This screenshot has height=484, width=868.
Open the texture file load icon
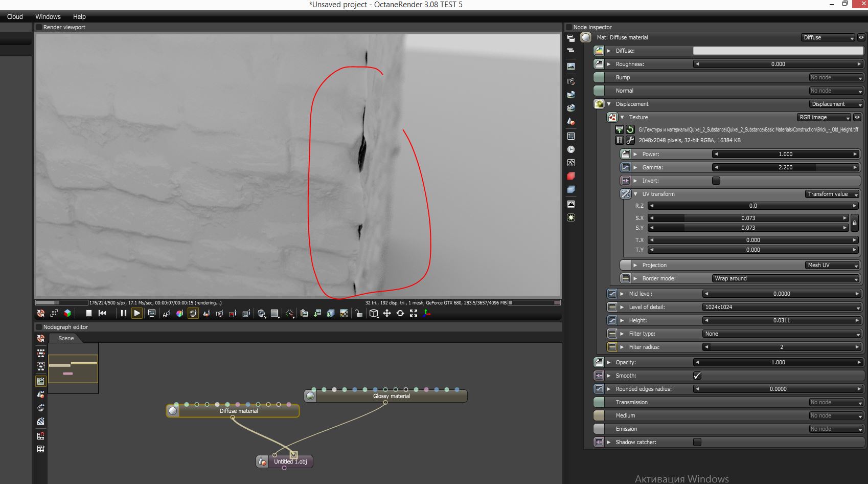point(620,130)
